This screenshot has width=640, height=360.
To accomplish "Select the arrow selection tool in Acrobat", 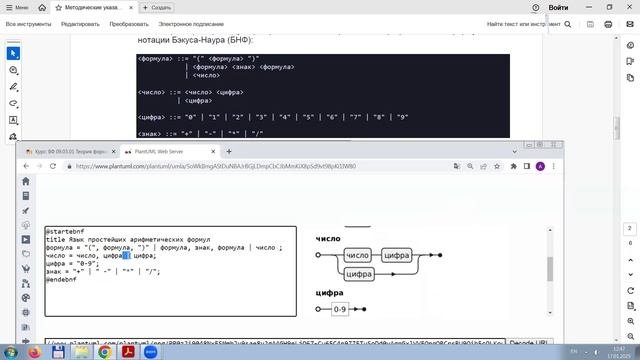I will [x=13, y=53].
